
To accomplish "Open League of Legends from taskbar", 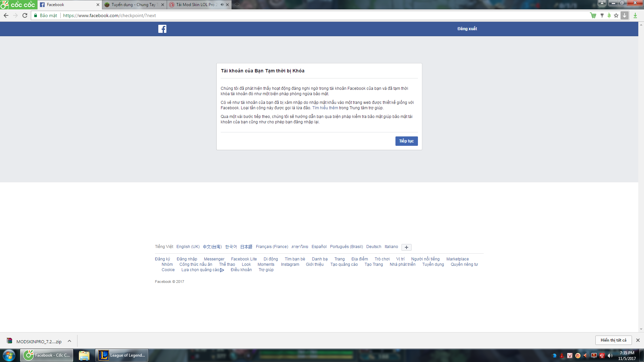I will (122, 355).
